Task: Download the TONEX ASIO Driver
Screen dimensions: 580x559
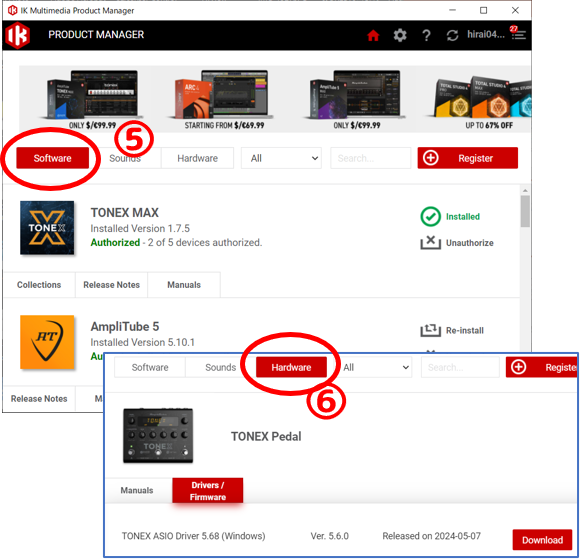Action: pos(542,540)
